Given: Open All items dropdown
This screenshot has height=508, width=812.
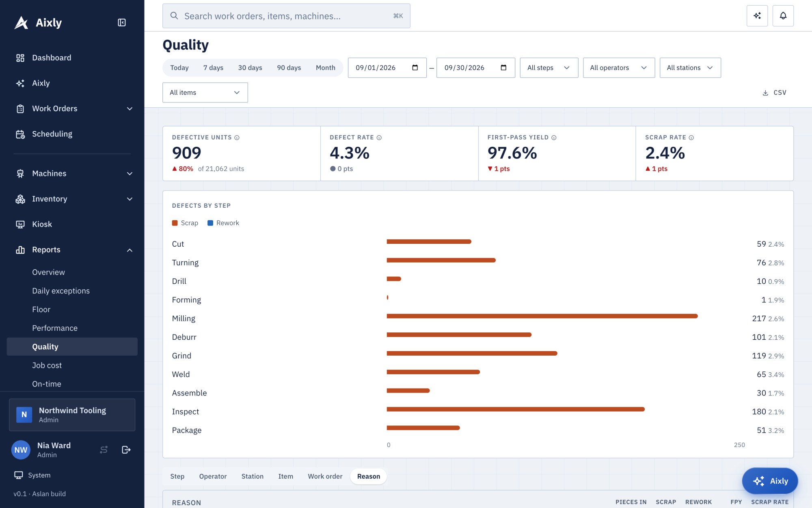Looking at the screenshot, I should (x=205, y=93).
